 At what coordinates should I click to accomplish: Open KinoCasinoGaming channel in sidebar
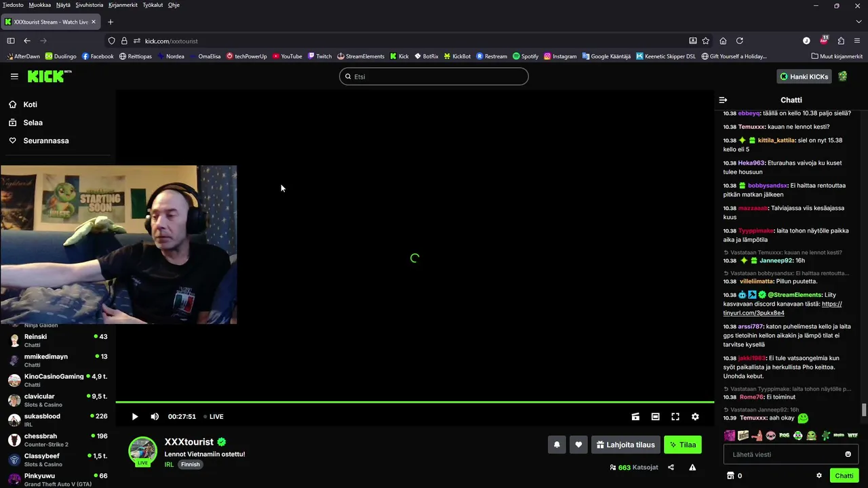[58, 380]
